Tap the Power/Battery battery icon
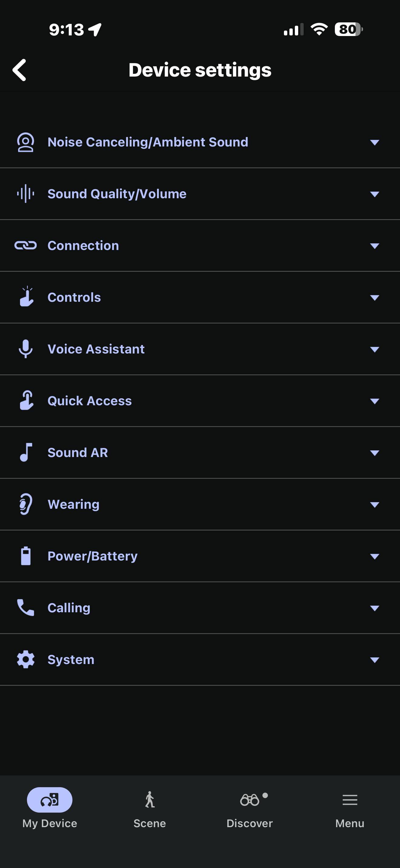 [x=26, y=556]
